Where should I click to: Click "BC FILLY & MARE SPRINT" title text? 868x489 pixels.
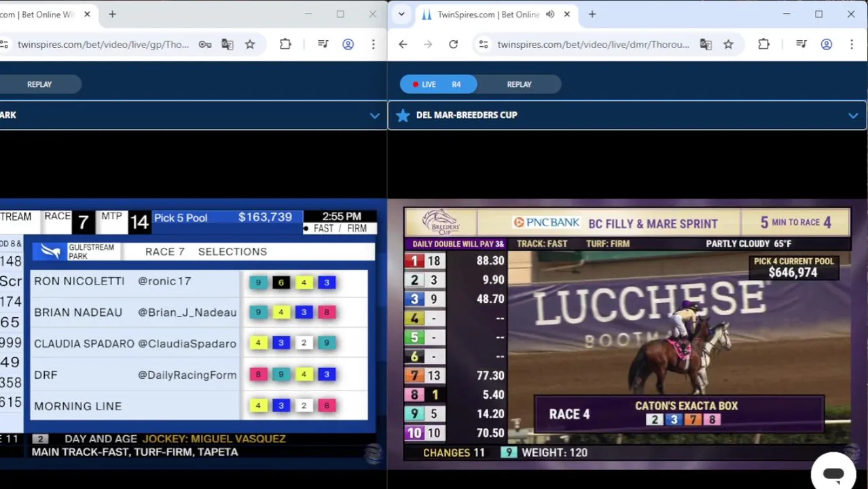[653, 223]
